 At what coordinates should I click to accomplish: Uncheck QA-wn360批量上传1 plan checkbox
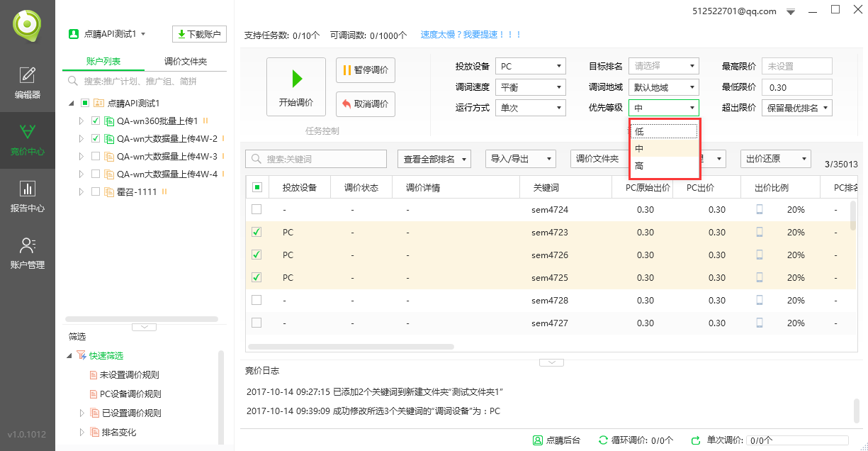point(96,121)
